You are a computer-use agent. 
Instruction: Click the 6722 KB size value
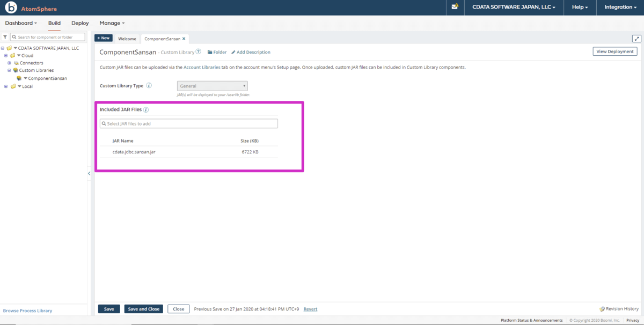click(250, 152)
